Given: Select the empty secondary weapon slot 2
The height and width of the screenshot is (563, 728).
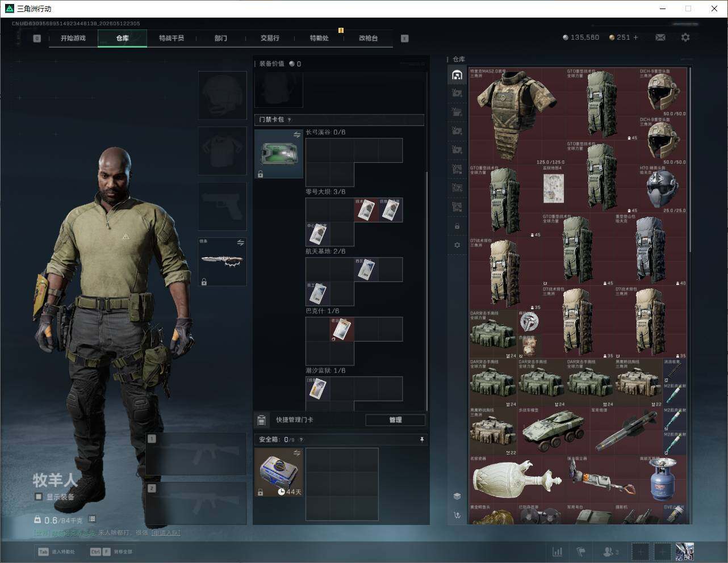Looking at the screenshot, I should click(x=196, y=505).
